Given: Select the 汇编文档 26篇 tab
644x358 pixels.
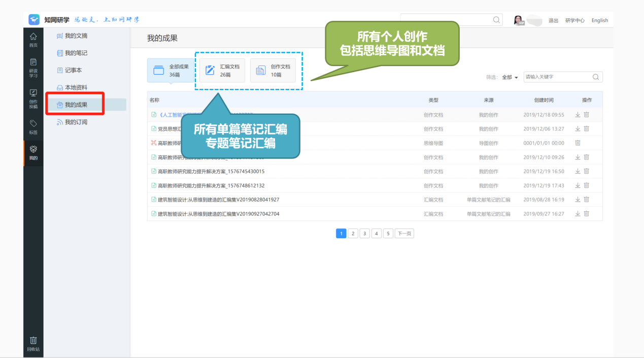Looking at the screenshot, I should 222,70.
